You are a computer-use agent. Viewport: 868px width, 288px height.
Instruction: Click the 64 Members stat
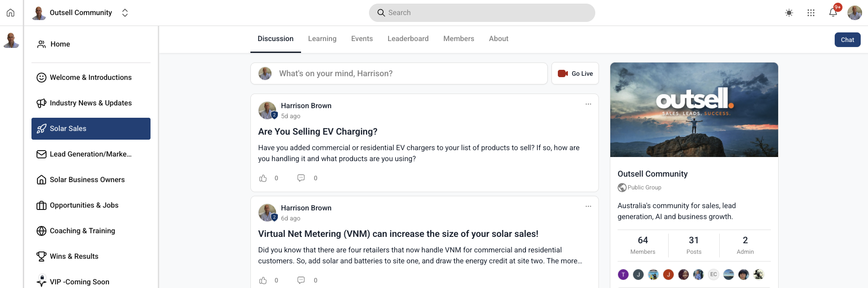point(643,245)
